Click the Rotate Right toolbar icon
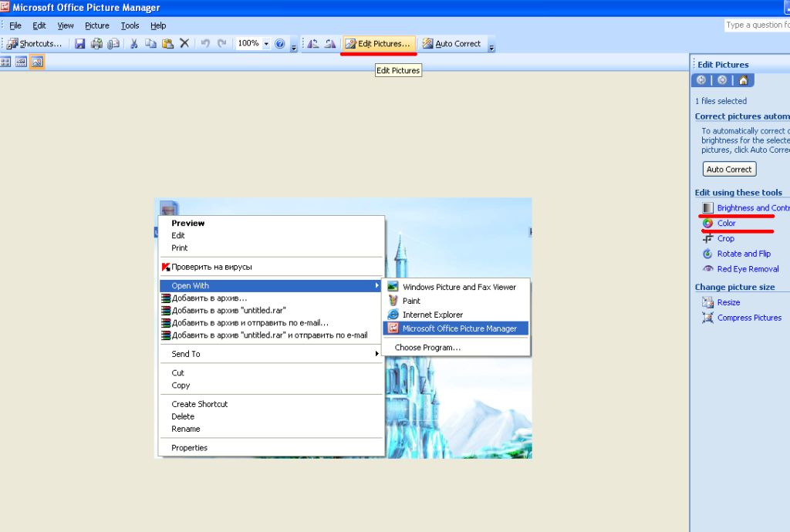Viewport: 790px width, 532px height. (329, 44)
